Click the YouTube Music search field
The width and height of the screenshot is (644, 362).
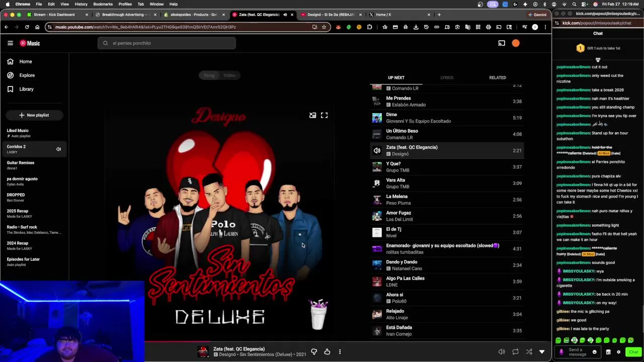coord(167,43)
